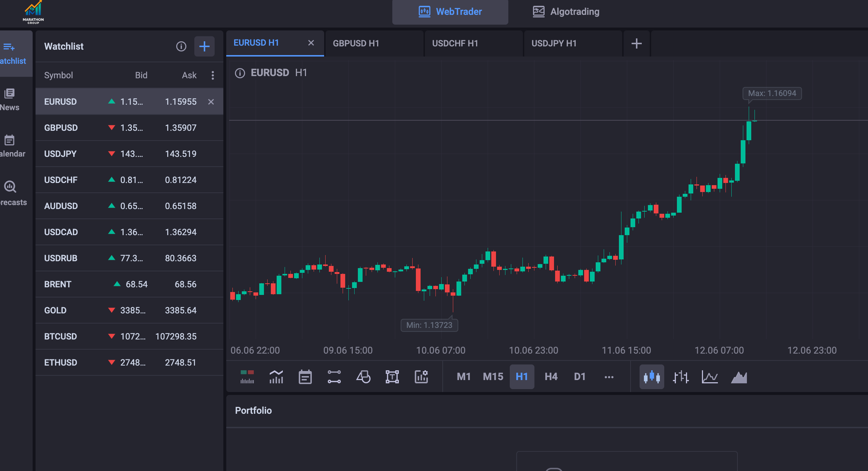Select the area chart type
The height and width of the screenshot is (471, 868).
point(739,377)
